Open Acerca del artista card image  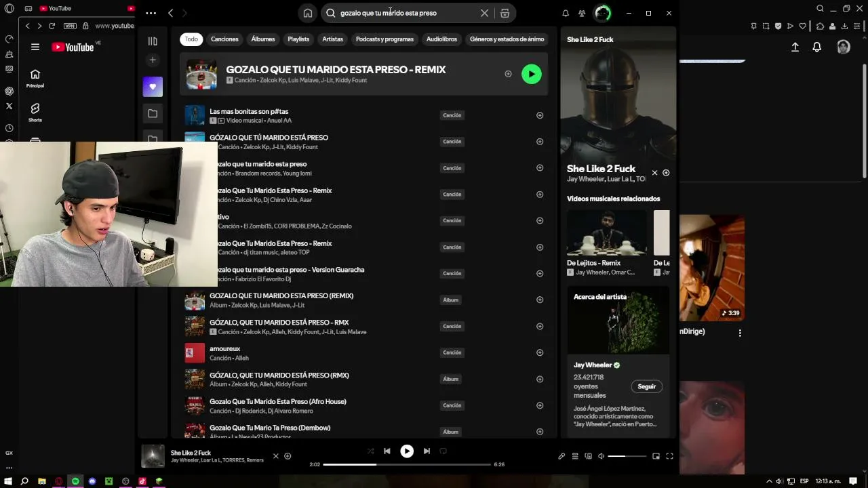click(x=618, y=320)
